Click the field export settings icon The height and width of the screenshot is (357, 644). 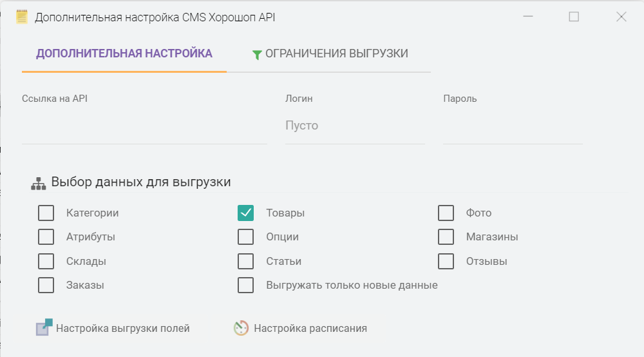43,328
